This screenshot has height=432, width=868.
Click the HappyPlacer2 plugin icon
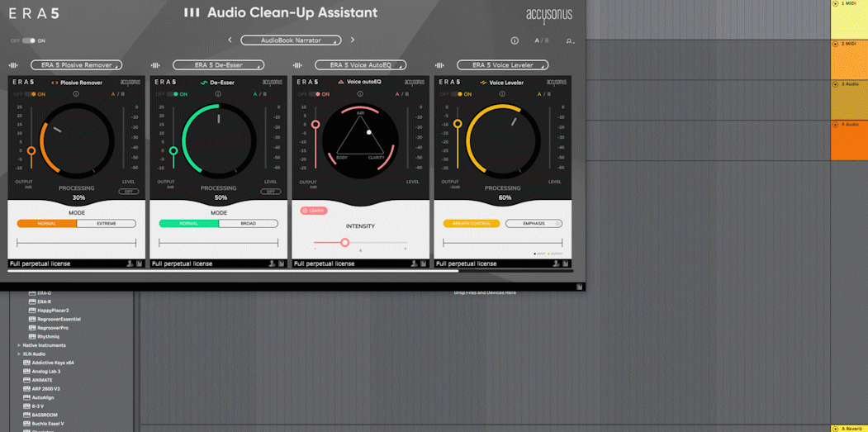pos(31,310)
